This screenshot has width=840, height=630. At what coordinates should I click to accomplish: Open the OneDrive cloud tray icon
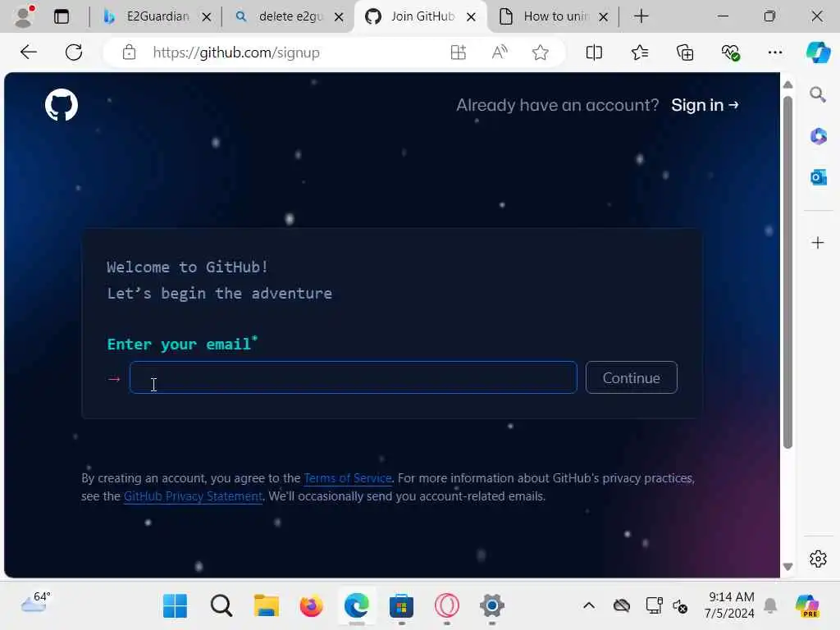[622, 606]
